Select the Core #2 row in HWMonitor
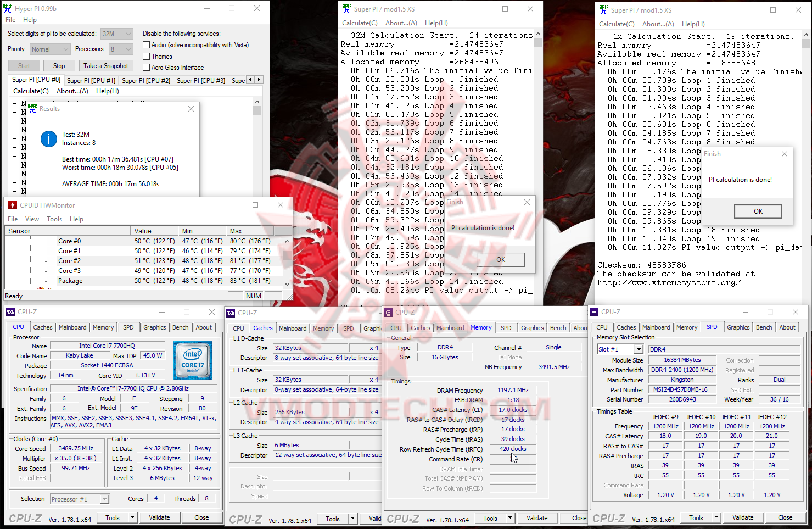The width and height of the screenshot is (812, 529). [x=144, y=261]
